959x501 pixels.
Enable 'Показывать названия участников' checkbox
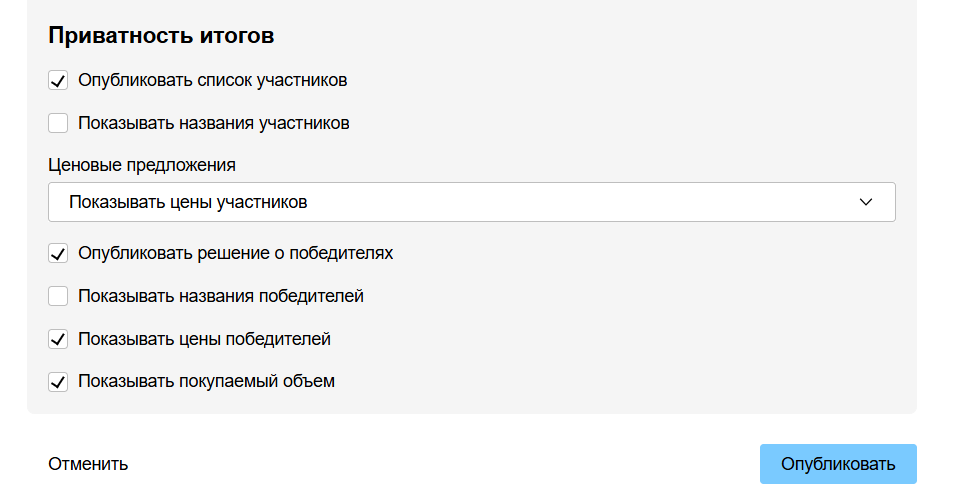[x=58, y=124]
